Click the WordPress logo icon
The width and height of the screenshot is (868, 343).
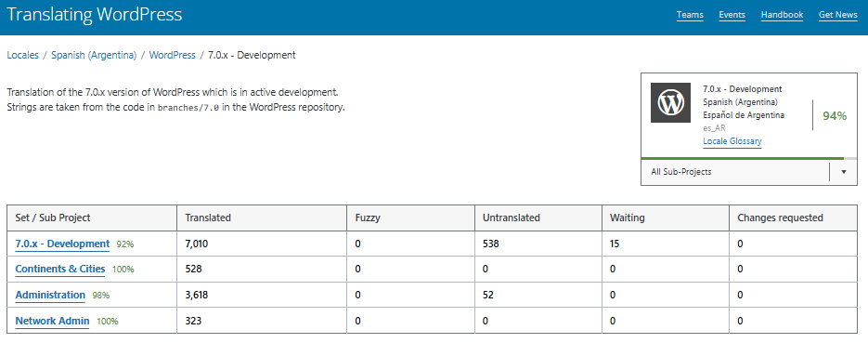pos(670,102)
